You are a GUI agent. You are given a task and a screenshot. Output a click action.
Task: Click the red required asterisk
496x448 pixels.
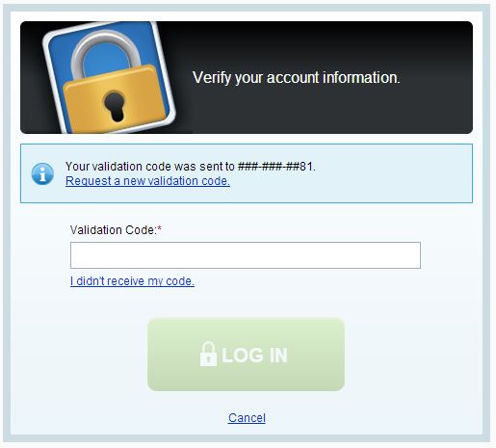pyautogui.click(x=159, y=228)
